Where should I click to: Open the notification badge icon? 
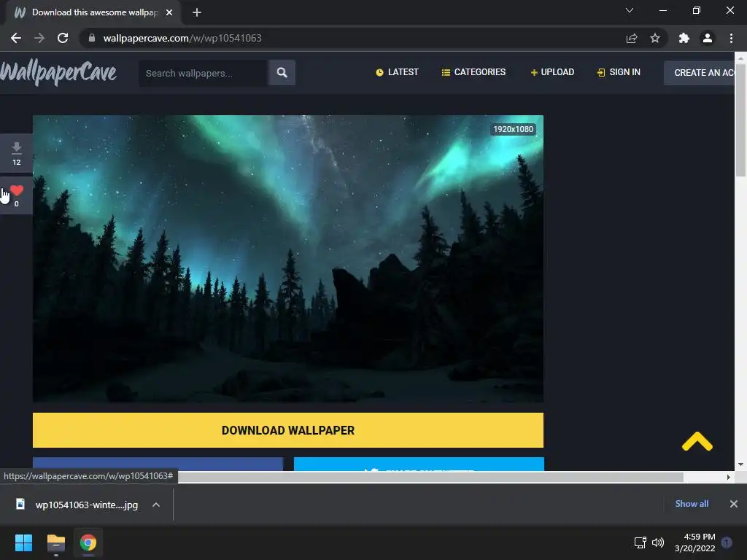click(x=727, y=542)
